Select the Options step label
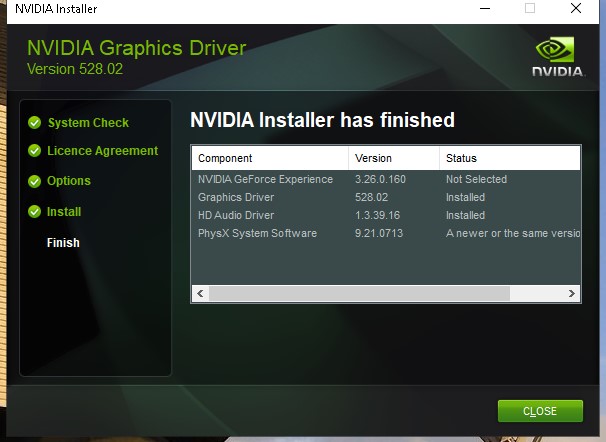The image size is (606, 442). [69, 181]
